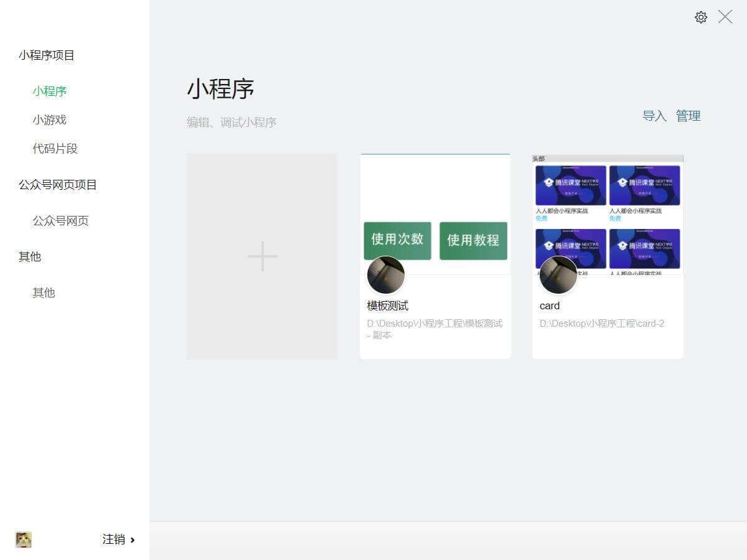Click the 公众号网页项目 section header
This screenshot has height=560, width=747.
[58, 185]
